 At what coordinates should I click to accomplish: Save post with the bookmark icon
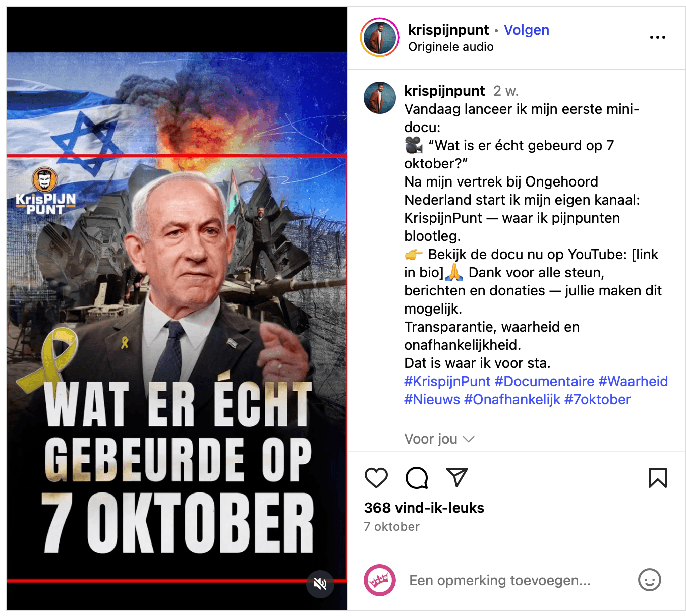(x=657, y=478)
